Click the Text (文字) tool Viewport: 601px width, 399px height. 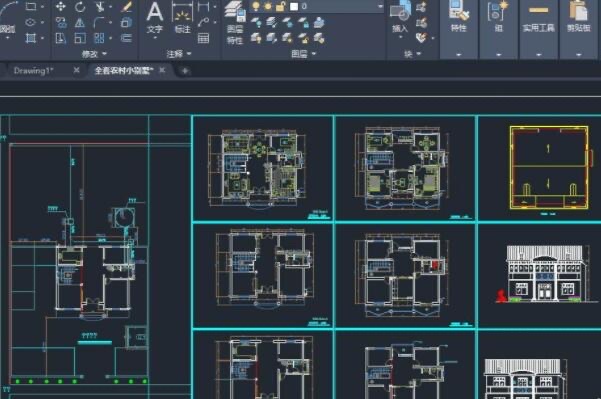coord(155,17)
